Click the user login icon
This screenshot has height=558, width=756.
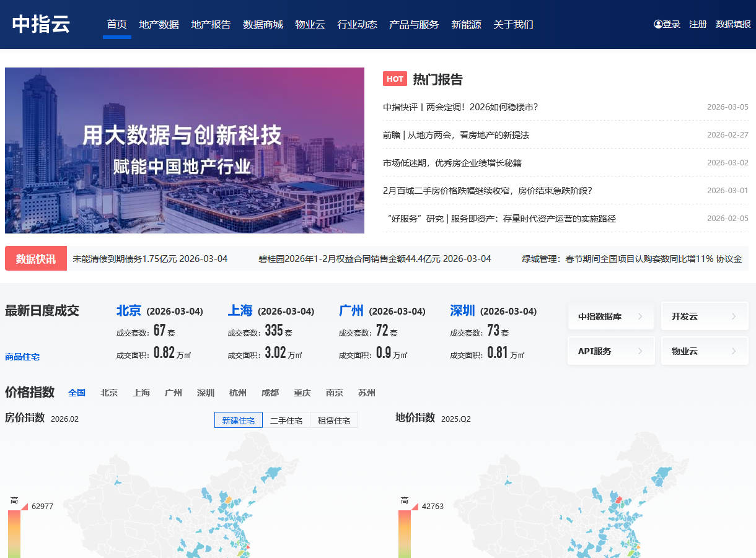click(658, 24)
